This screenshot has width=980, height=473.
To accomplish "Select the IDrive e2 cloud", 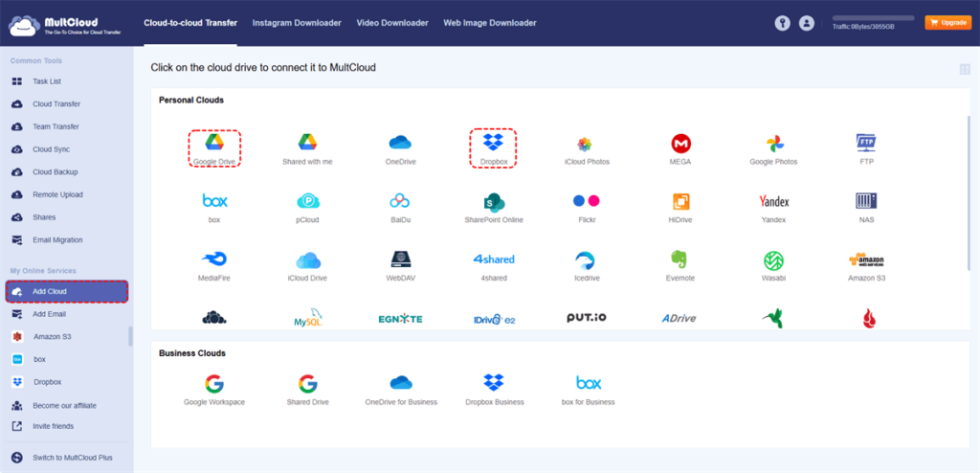I will (494, 319).
